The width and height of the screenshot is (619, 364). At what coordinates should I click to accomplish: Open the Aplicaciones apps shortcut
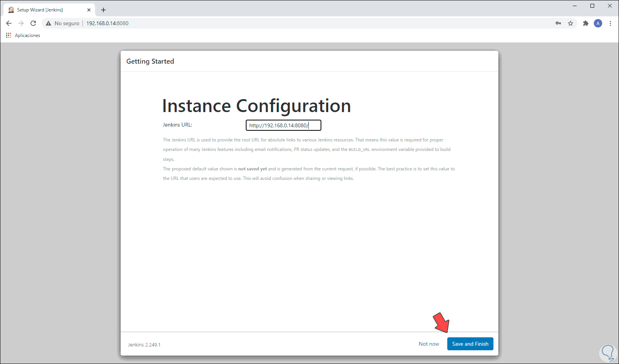coord(23,35)
